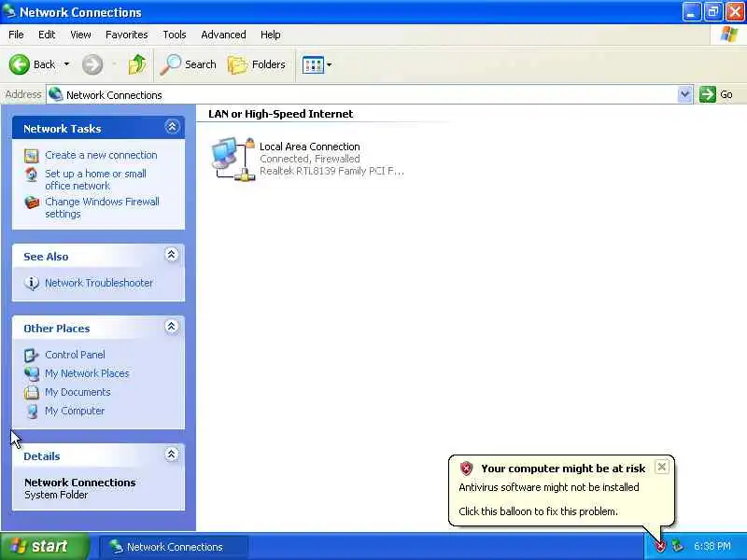Click the Network Troubleshooter info icon
The width and height of the screenshot is (747, 560).
[x=32, y=283]
